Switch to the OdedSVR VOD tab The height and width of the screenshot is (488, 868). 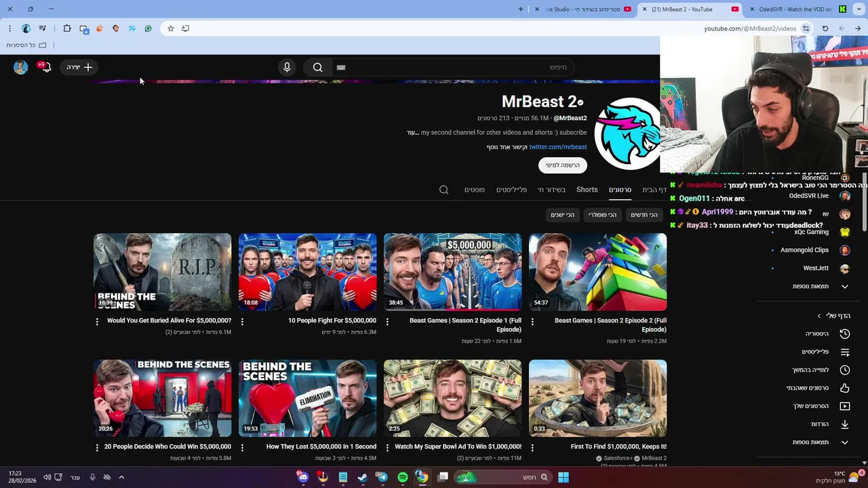click(x=795, y=9)
